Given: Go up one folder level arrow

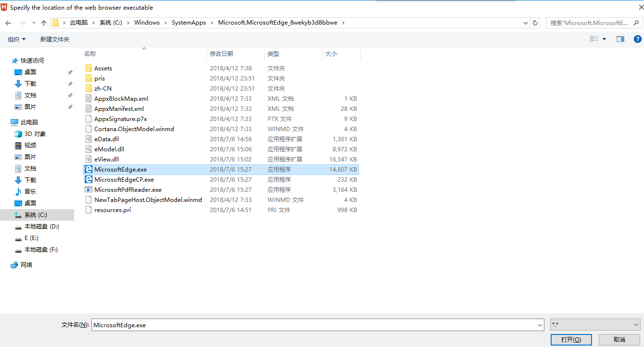Looking at the screenshot, I should tap(44, 23).
